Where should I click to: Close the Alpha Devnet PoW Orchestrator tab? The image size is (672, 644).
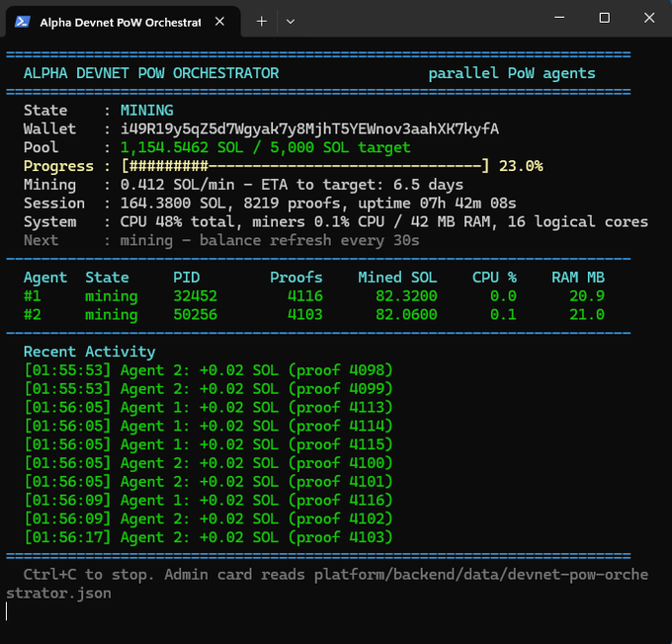tap(219, 22)
